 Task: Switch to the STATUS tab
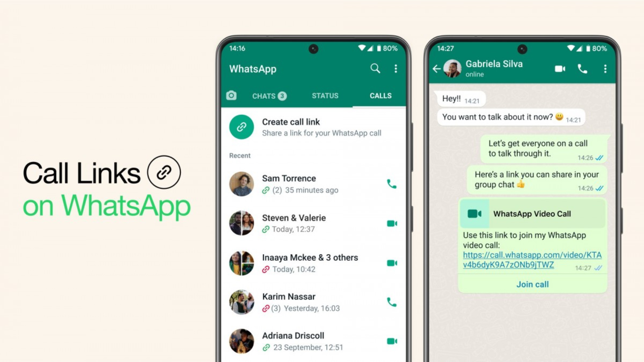[326, 96]
